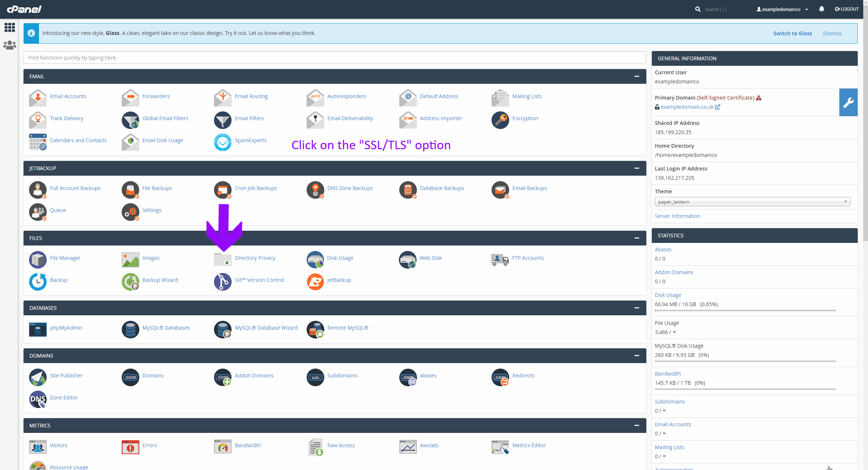Open the Redirects icon
This screenshot has height=470, width=868.
click(x=500, y=377)
